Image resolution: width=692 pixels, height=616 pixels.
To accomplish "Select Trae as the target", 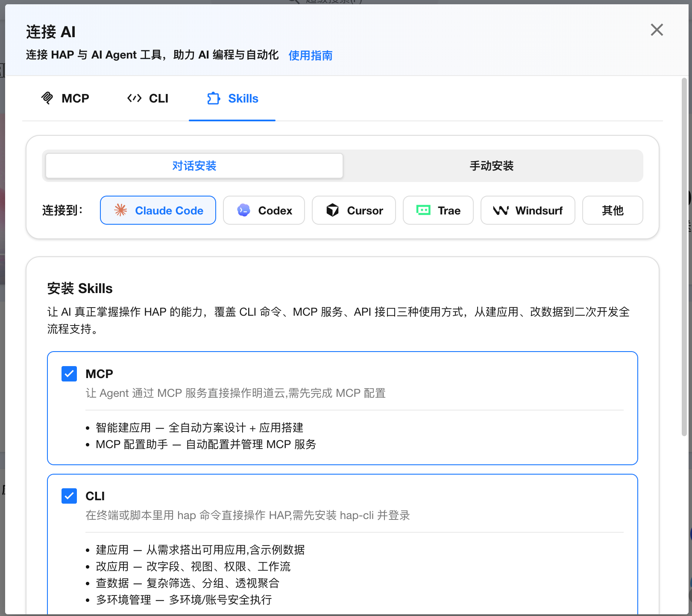I will click(438, 210).
